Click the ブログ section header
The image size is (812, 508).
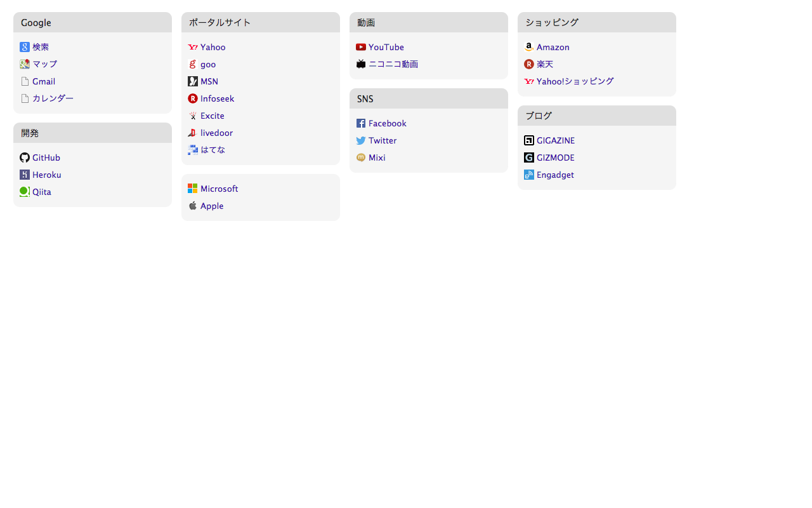pos(597,116)
